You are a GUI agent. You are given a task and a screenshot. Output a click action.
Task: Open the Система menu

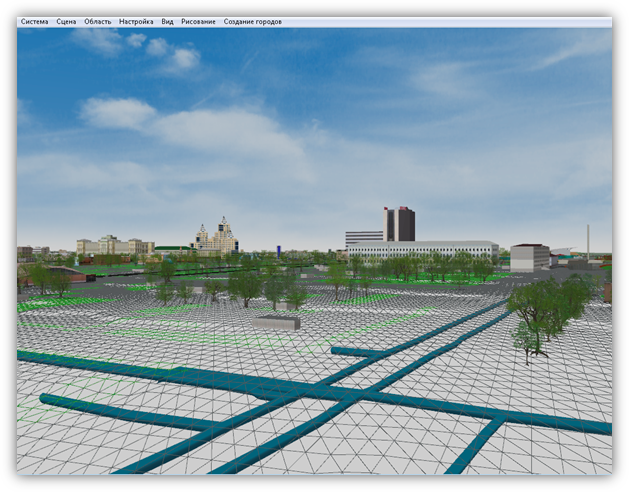(x=34, y=21)
